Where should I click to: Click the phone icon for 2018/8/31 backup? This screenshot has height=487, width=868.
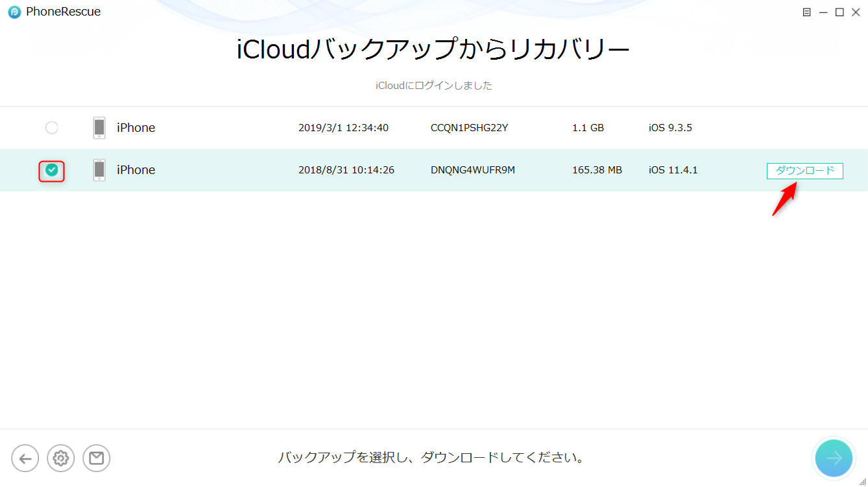[x=99, y=170]
